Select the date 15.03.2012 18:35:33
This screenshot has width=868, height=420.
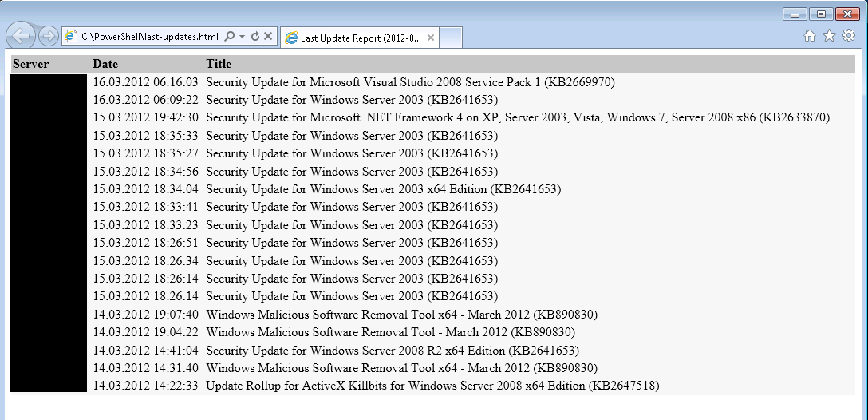click(x=145, y=135)
